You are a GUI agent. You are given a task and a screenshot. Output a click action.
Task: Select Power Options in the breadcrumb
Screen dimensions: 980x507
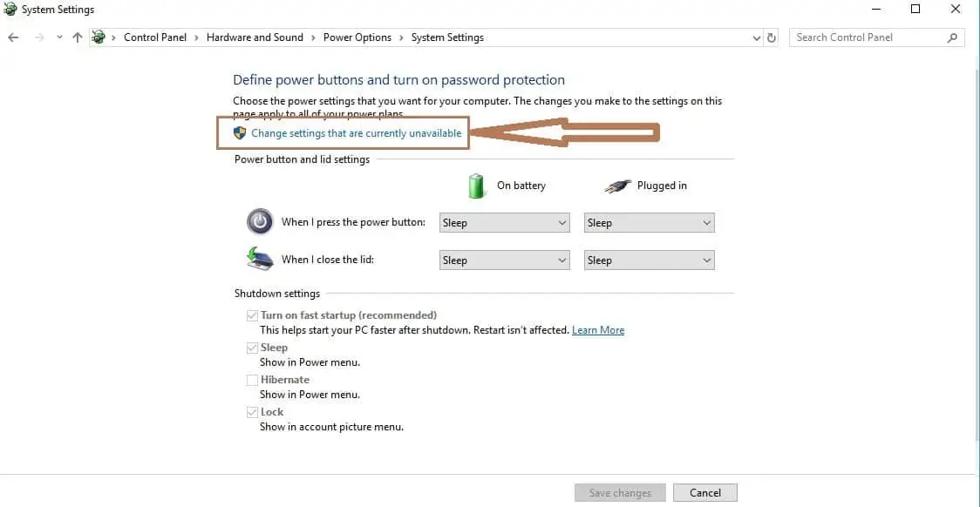tap(357, 37)
